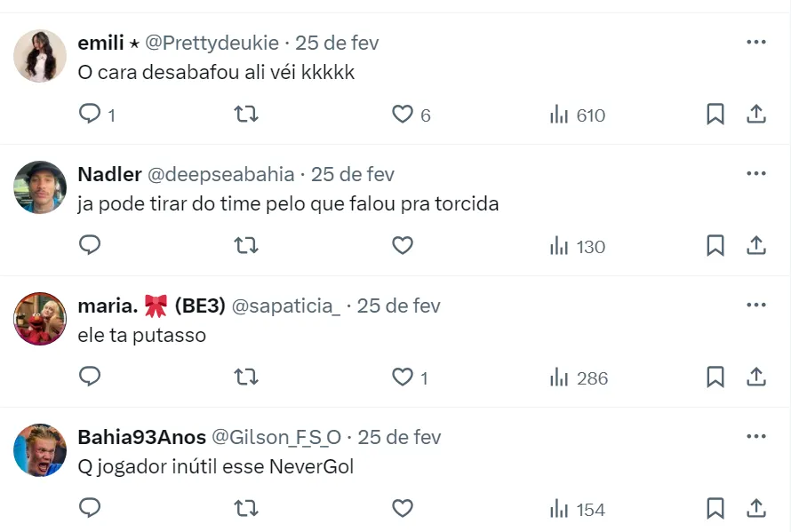Like Nadler's tweet about the torcida
Screen dimensions: 791x532
click(x=403, y=246)
